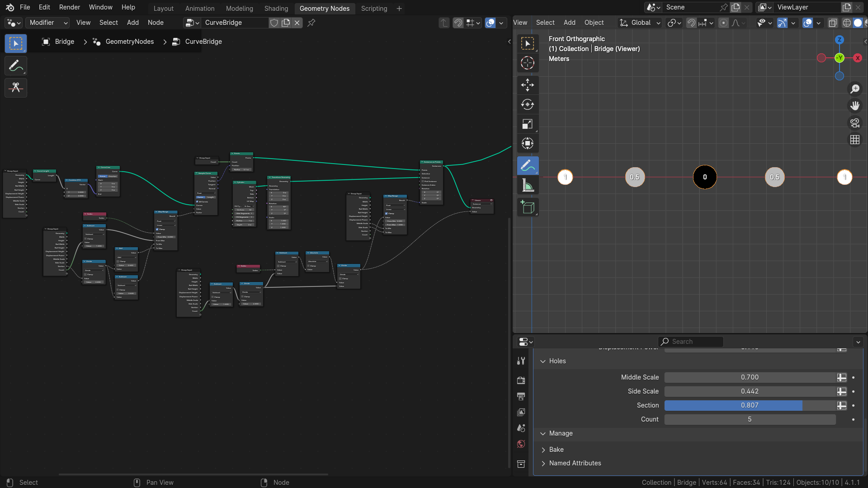Image resolution: width=868 pixels, height=488 pixels.
Task: Toggle snapping in node editor
Action: 458,23
